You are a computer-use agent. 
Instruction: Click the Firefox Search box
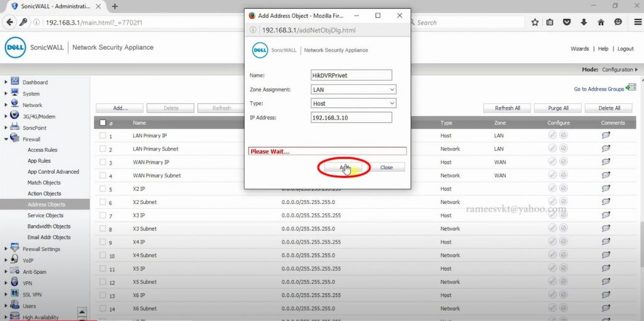[468, 23]
